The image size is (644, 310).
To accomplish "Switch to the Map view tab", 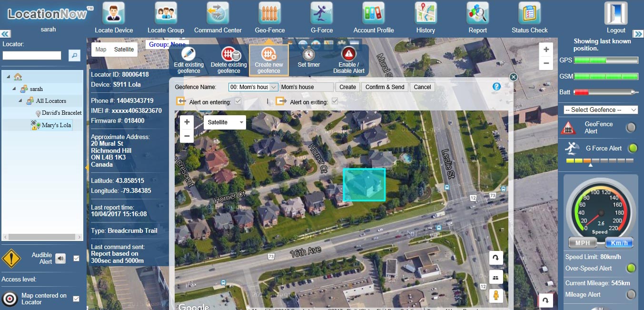I will click(x=101, y=50).
